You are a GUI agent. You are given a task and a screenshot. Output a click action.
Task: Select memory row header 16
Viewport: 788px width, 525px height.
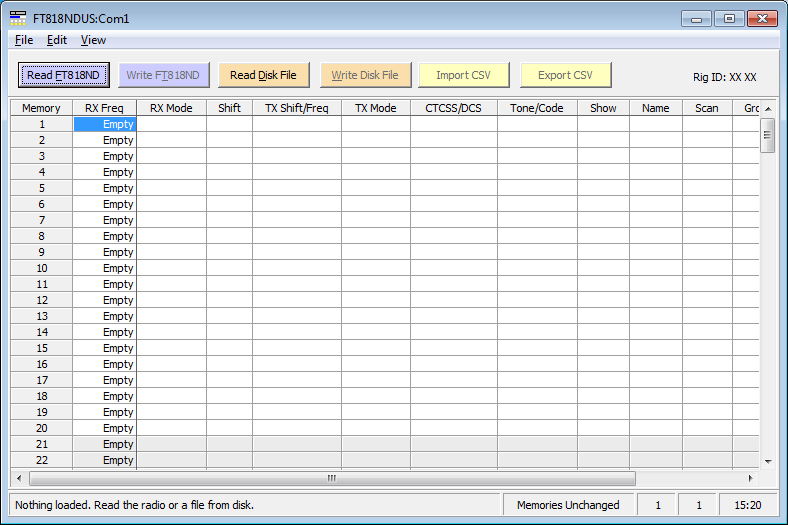click(42, 364)
